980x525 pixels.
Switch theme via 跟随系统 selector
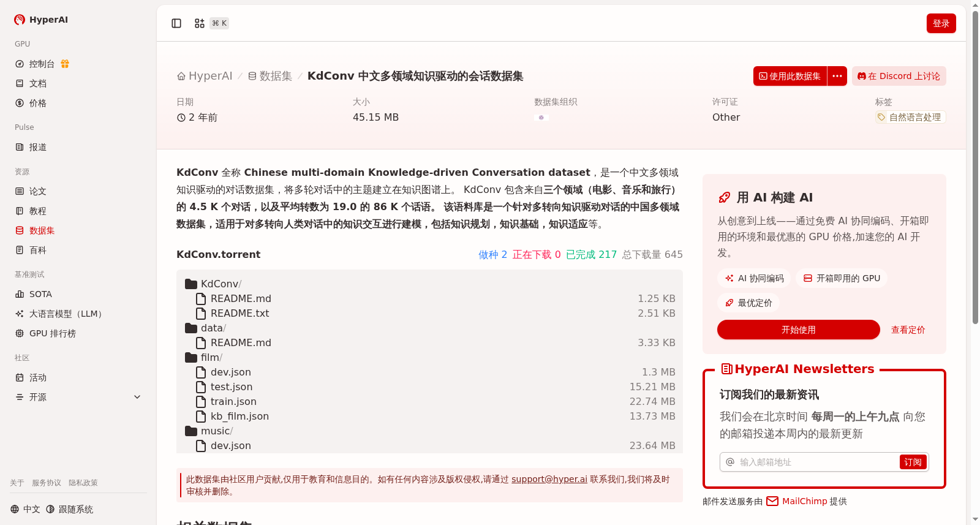tap(70, 509)
